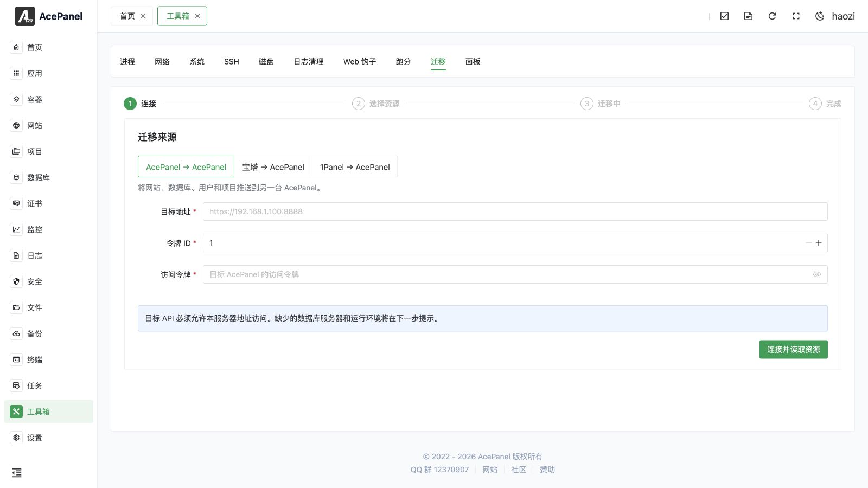Open the 设置 settings gear icon
Viewport: 868px width, 488px height.
(16, 438)
